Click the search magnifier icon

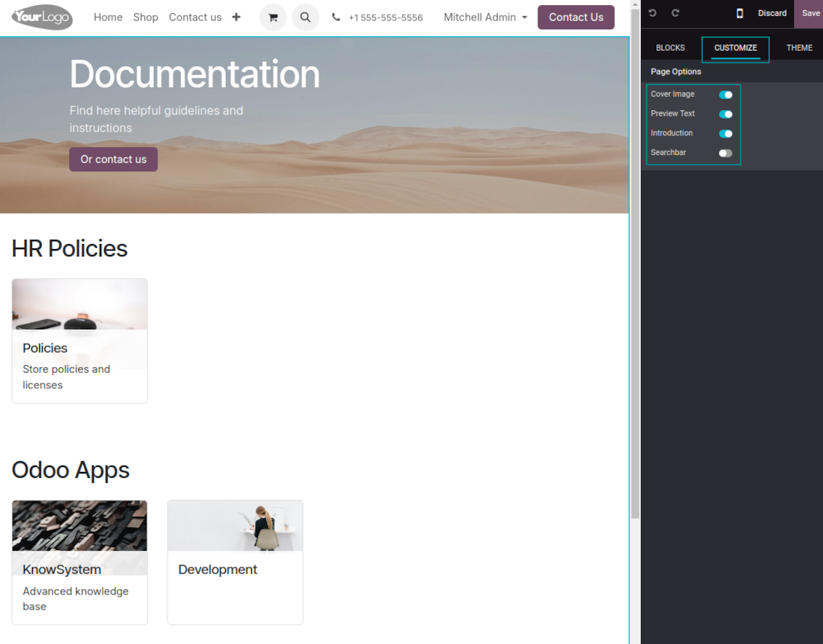(305, 17)
